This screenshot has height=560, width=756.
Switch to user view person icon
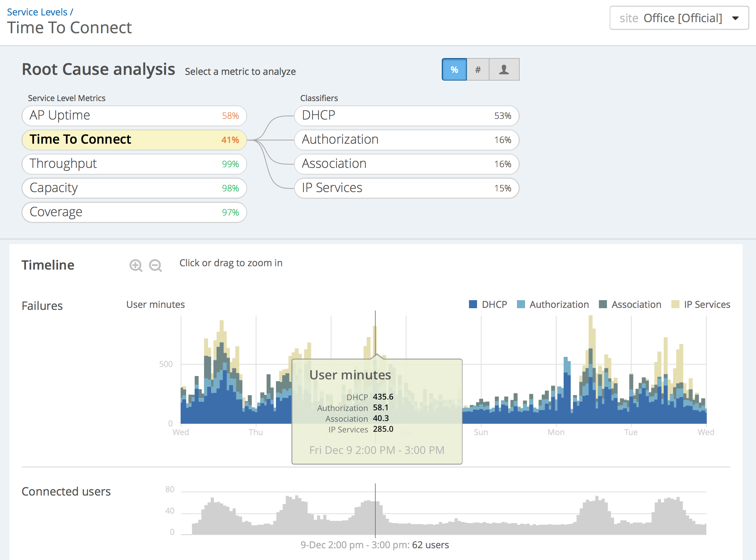[x=504, y=69]
